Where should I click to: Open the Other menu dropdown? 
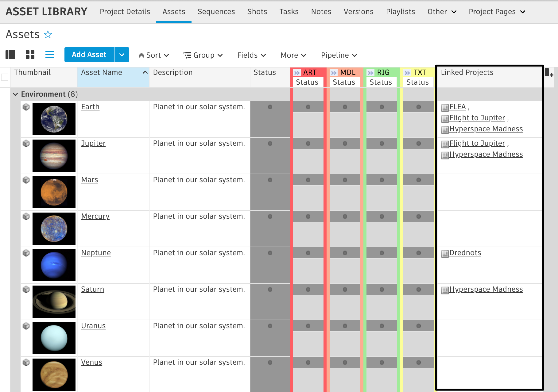(x=442, y=12)
